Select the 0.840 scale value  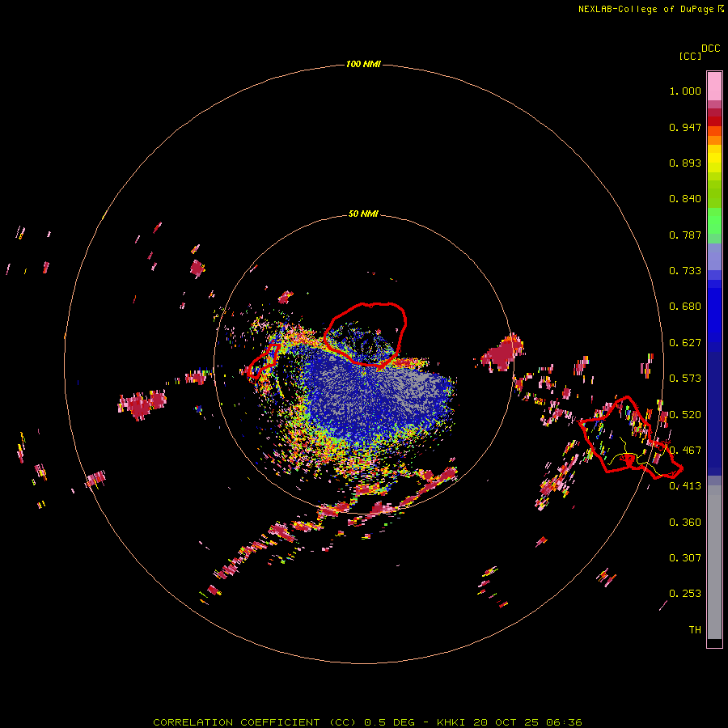[x=685, y=199]
